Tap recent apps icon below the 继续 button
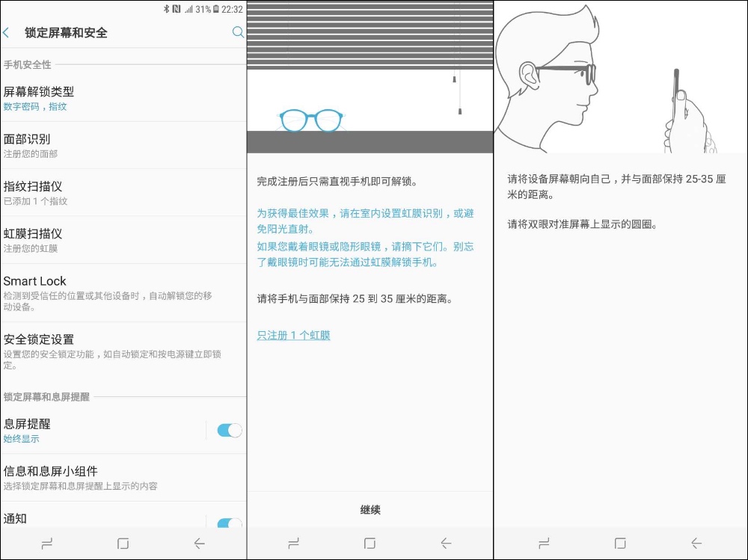The height and width of the screenshot is (560, 748). pos(293,544)
